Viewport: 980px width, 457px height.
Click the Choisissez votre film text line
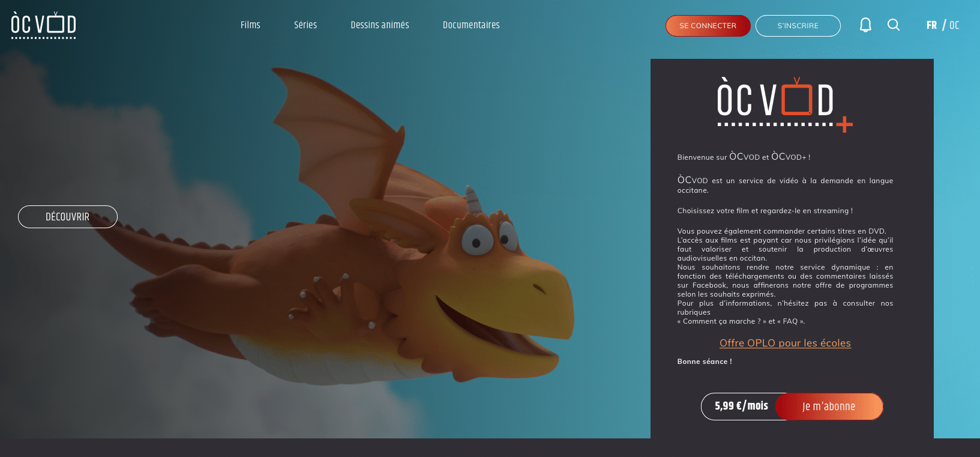point(765,211)
